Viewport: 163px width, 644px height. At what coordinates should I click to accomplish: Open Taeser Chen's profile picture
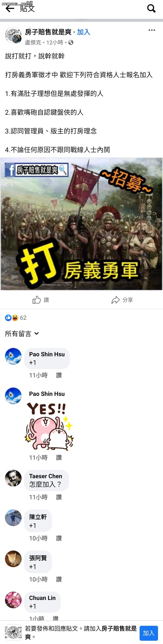point(13,478)
